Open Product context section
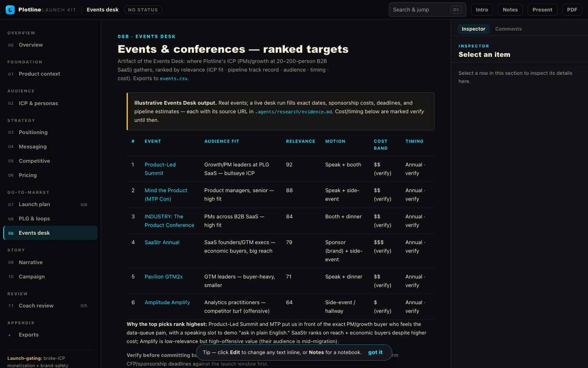588x368 pixels. pyautogui.click(x=50, y=74)
